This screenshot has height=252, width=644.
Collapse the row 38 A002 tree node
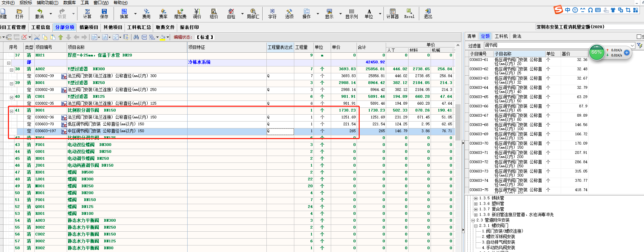pos(11,70)
